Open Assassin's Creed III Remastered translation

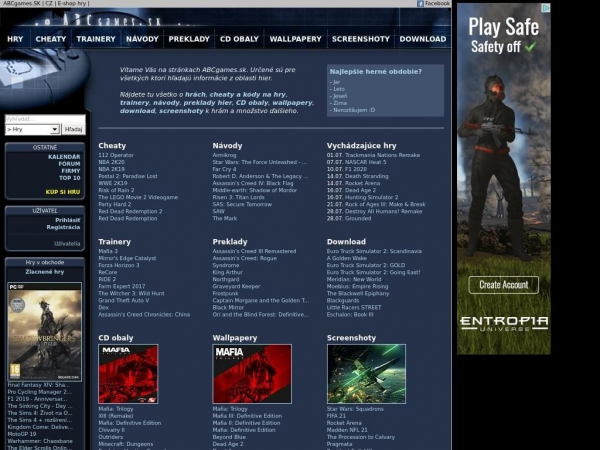254,251
